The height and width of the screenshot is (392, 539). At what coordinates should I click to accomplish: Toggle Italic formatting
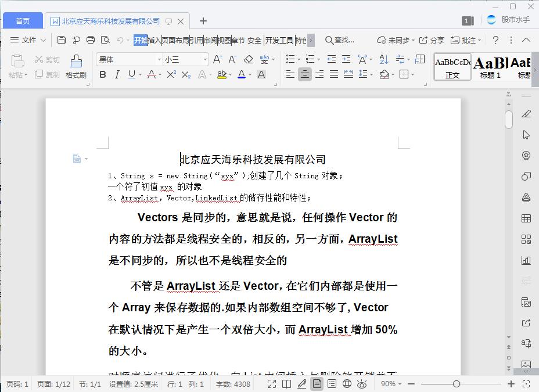coord(117,74)
